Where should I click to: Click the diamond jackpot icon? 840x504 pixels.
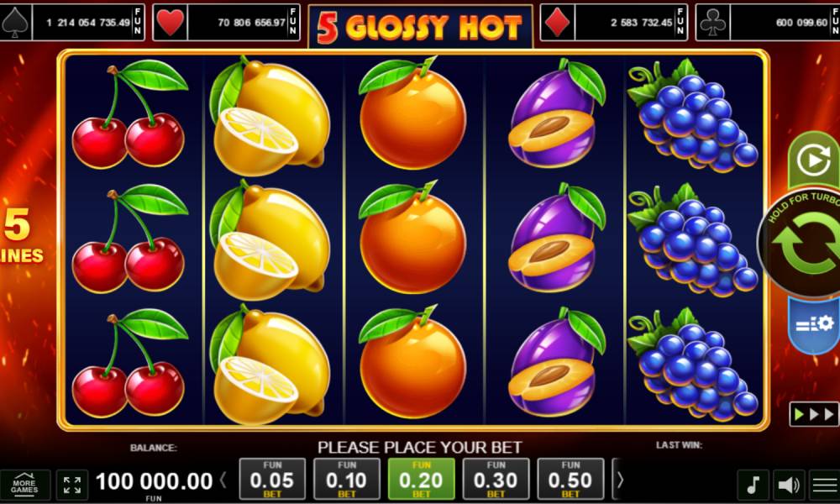point(557,23)
